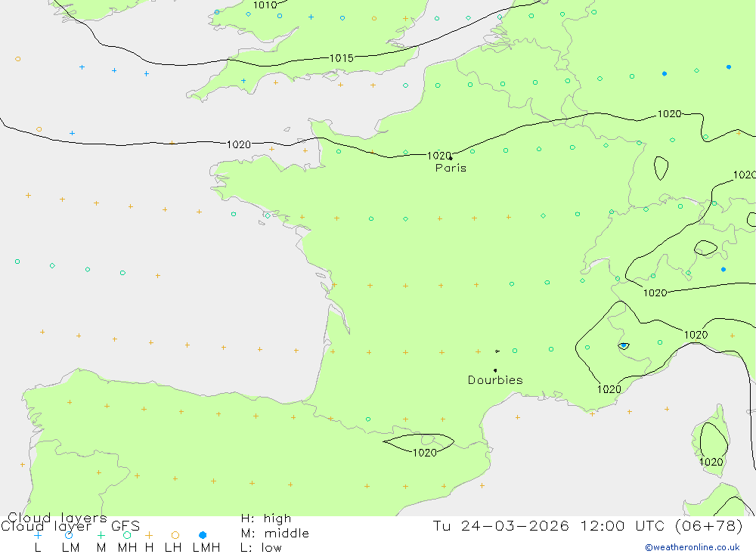Click the Paris city dot marker
Screen dimensions: 756x554
click(451, 158)
